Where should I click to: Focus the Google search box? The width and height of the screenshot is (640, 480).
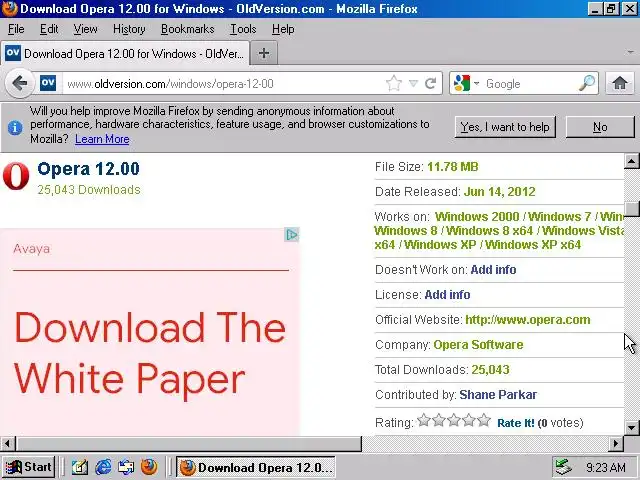pos(529,84)
